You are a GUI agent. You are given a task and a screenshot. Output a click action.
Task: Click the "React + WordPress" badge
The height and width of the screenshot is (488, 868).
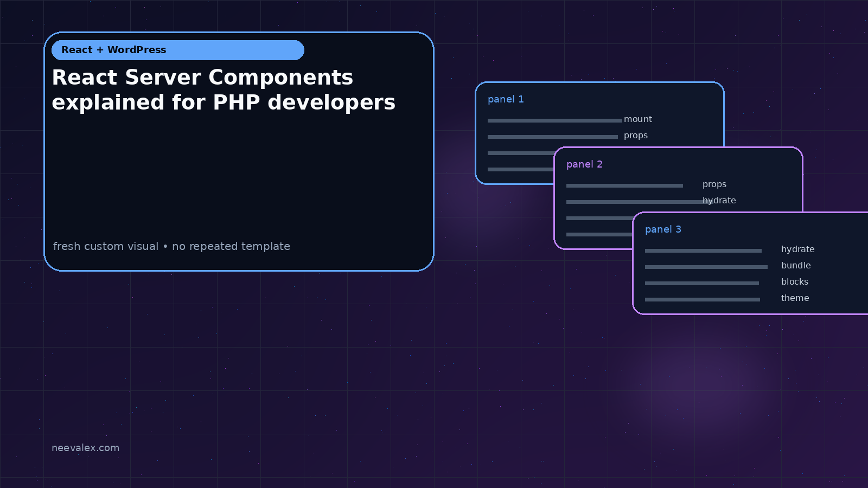pyautogui.click(x=178, y=50)
